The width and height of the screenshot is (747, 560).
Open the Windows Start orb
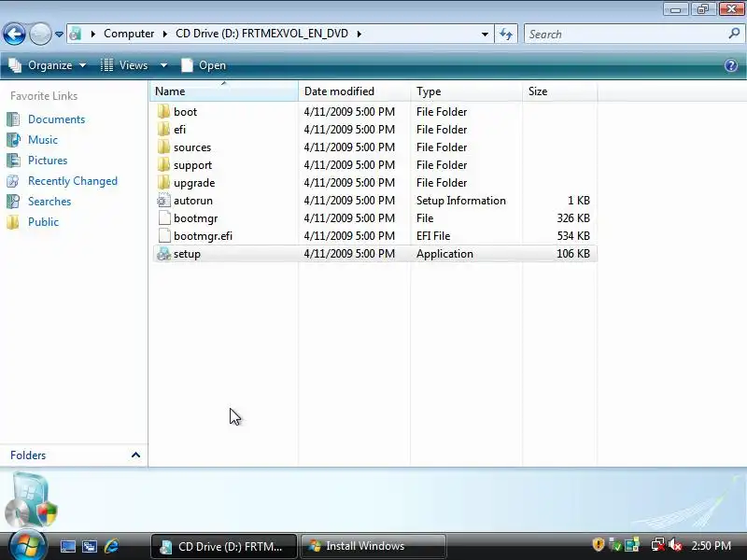[x=27, y=545]
